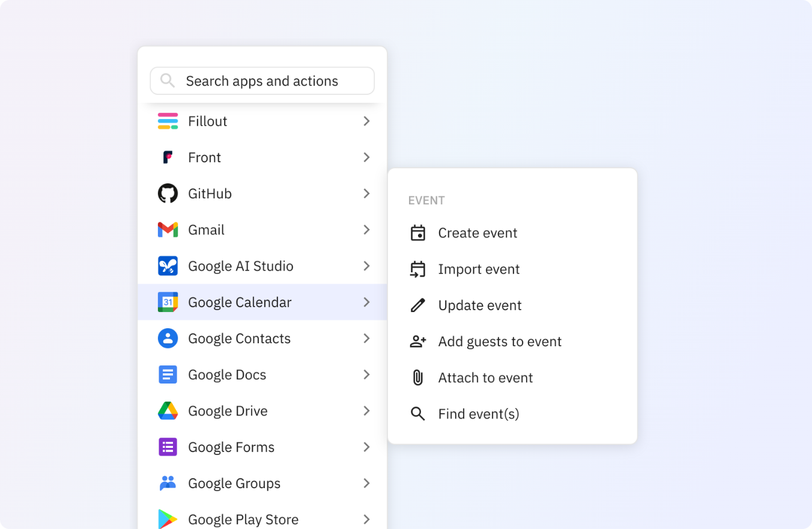This screenshot has height=529, width=812.
Task: Choose the Import event action
Action: 512,269
